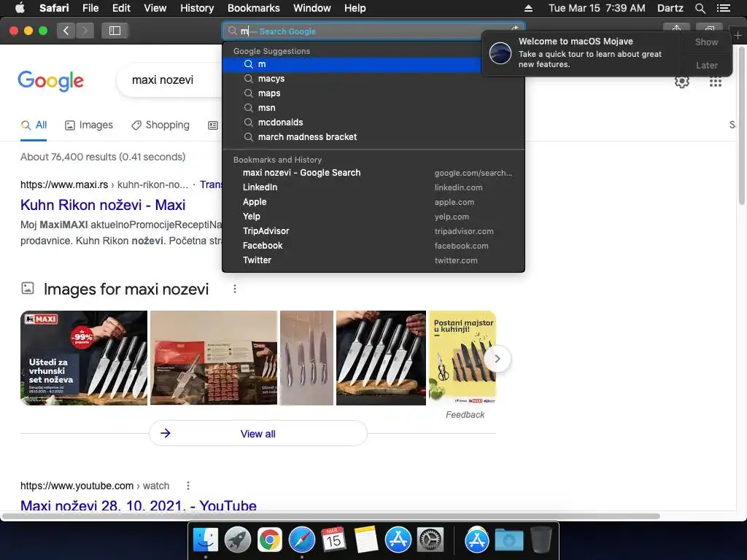Go back with Safari's back arrow
Image resolution: width=747 pixels, height=560 pixels.
[66, 31]
